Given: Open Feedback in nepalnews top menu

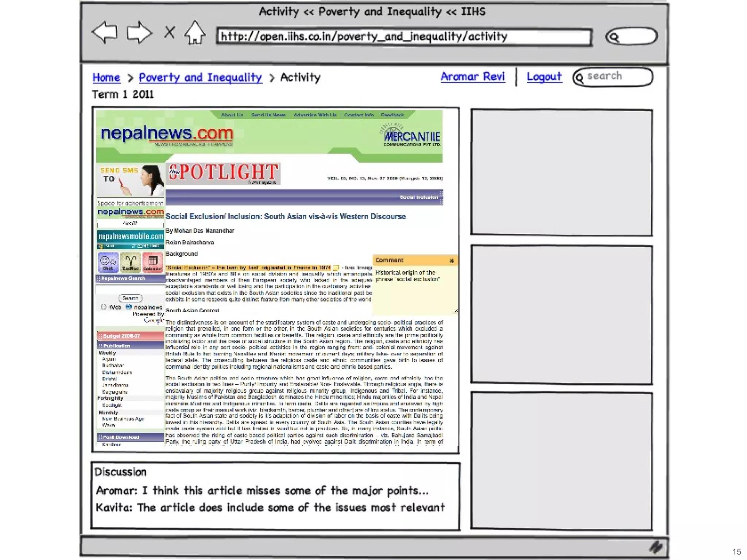Looking at the screenshot, I should (x=392, y=115).
